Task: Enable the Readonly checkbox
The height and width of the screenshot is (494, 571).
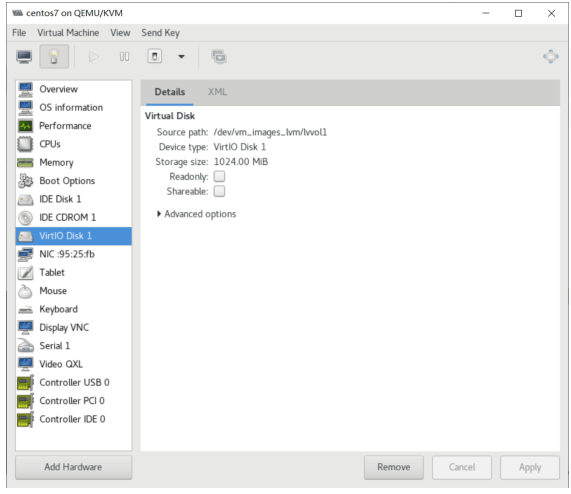Action: coord(219,177)
